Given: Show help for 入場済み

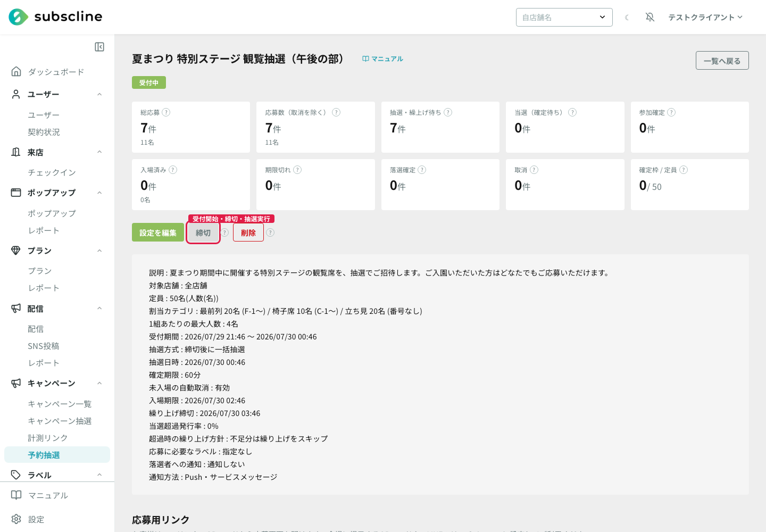Looking at the screenshot, I should (173, 170).
